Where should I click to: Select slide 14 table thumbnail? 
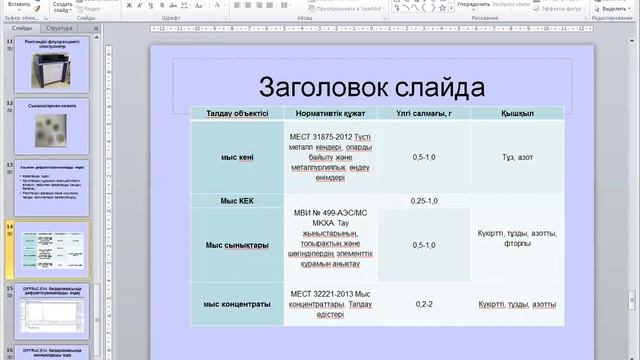(52, 250)
